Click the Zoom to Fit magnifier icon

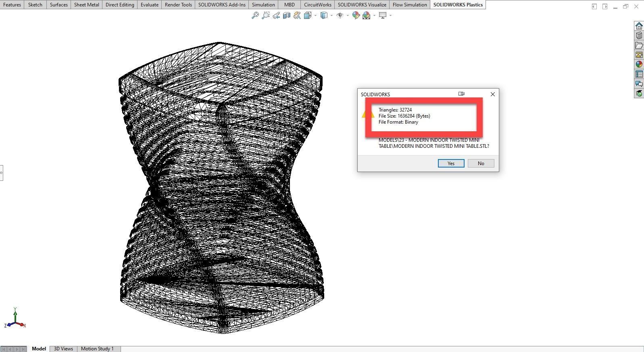click(x=255, y=15)
